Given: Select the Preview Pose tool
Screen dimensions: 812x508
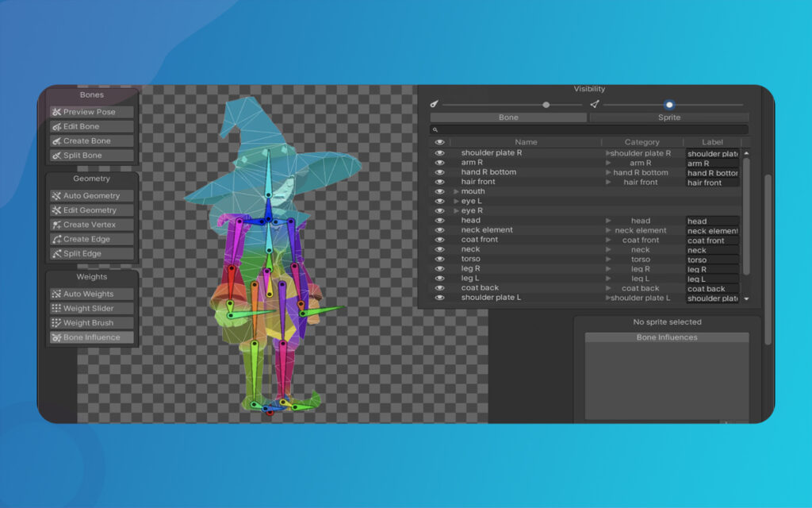Looking at the screenshot, I should [91, 112].
